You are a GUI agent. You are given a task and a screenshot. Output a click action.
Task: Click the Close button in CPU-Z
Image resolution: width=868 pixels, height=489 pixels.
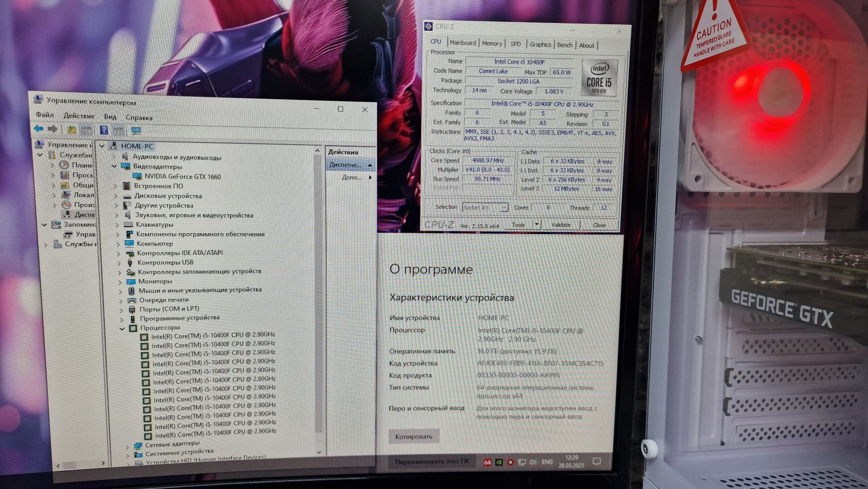(599, 225)
